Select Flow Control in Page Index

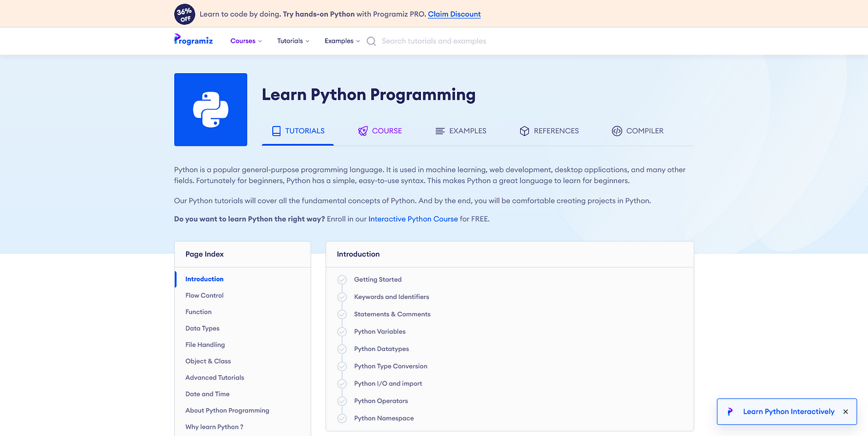tap(204, 296)
